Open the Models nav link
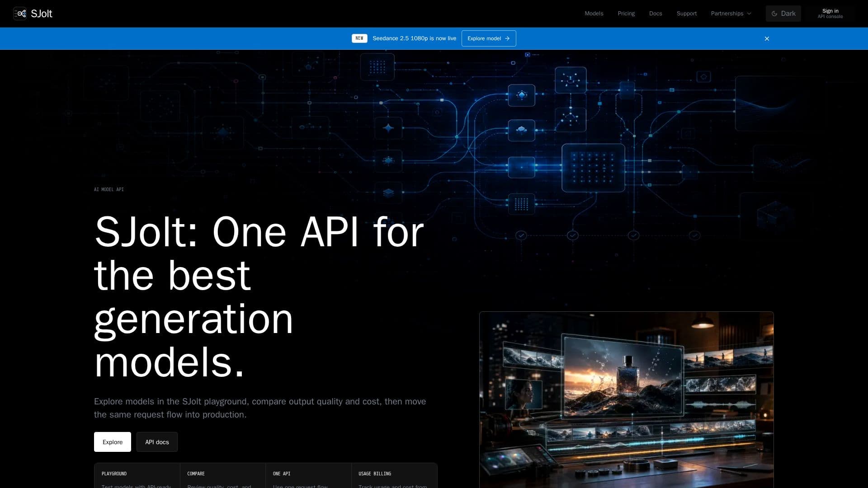Viewport: 868px width, 488px height. (x=594, y=14)
